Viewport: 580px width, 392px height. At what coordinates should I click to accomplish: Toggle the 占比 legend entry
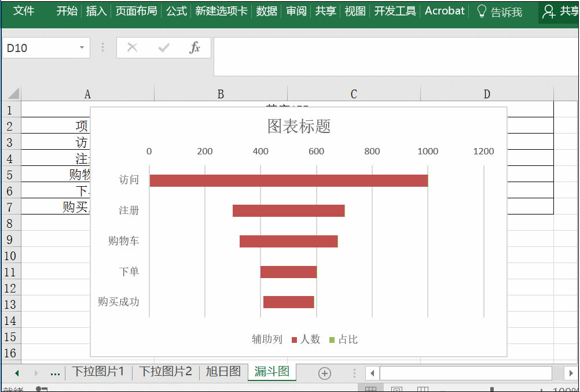343,341
